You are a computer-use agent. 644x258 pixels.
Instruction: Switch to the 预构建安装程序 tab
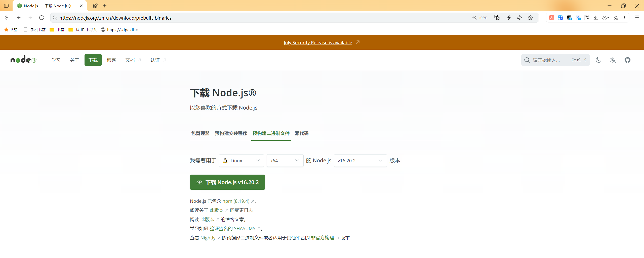click(231, 133)
